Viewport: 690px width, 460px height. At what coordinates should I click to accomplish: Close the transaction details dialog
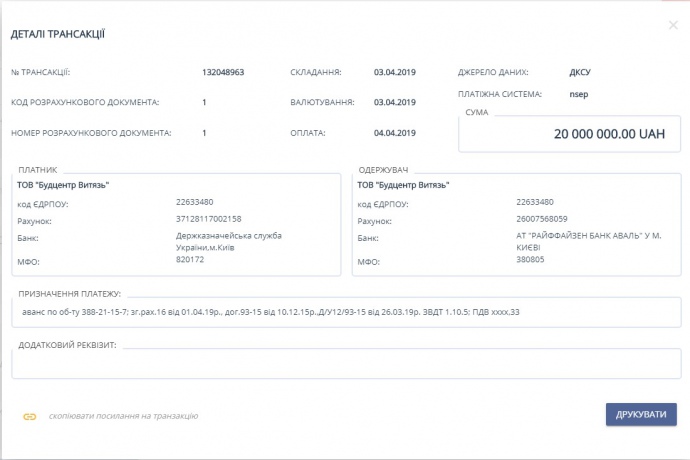point(672,25)
